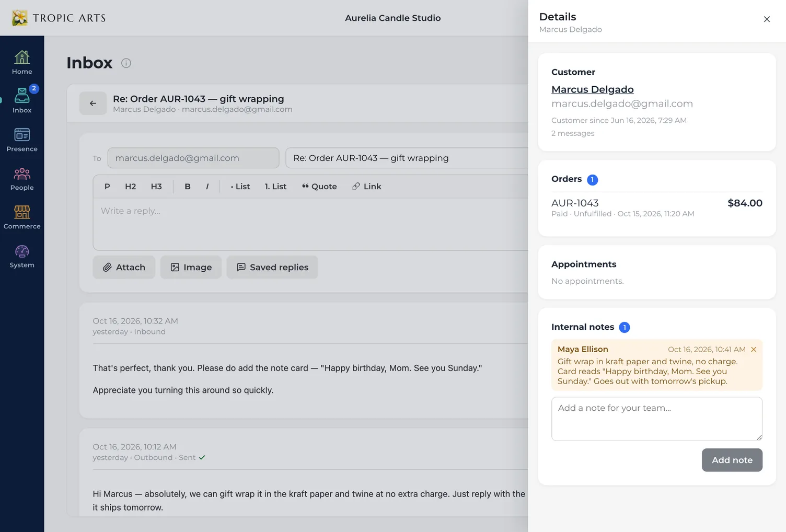
Task: Go to Presence in sidebar
Action: [22, 140]
